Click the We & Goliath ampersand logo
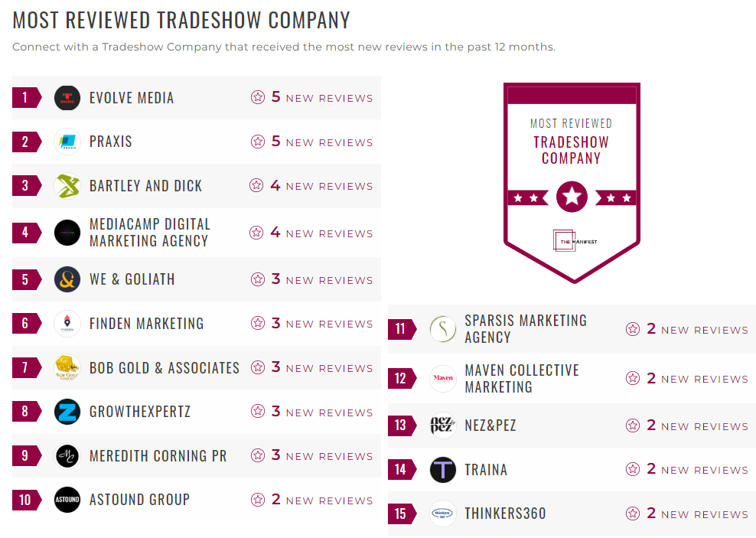The image size is (756, 538). click(x=67, y=279)
